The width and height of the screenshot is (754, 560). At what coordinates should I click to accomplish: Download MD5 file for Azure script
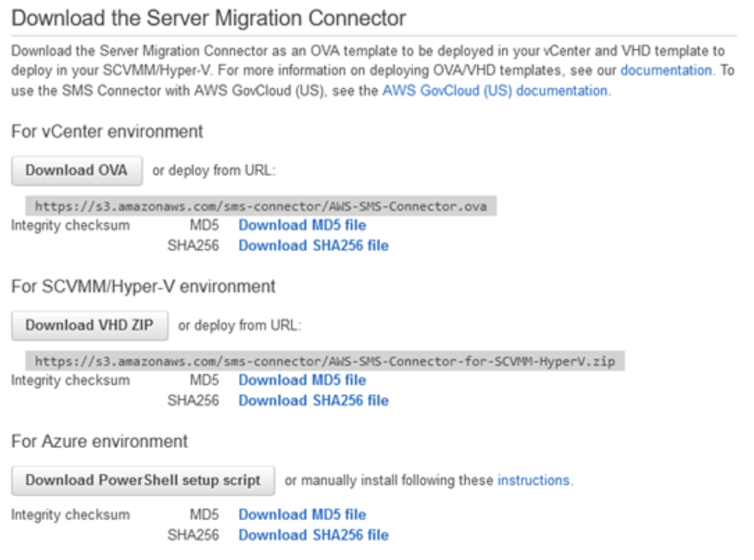click(x=303, y=515)
